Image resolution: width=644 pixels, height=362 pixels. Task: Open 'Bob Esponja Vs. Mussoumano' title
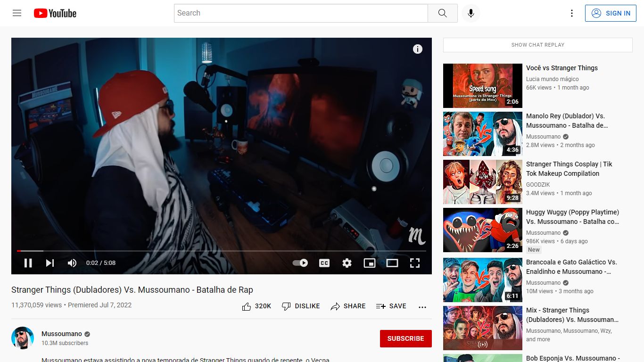(x=573, y=358)
